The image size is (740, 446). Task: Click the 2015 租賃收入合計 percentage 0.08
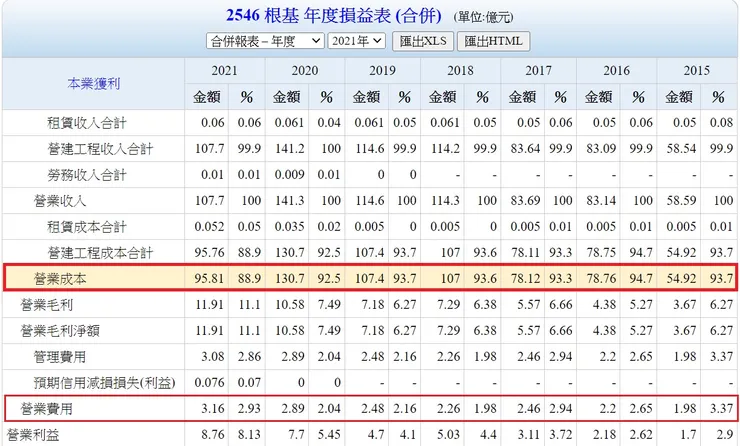point(722,123)
